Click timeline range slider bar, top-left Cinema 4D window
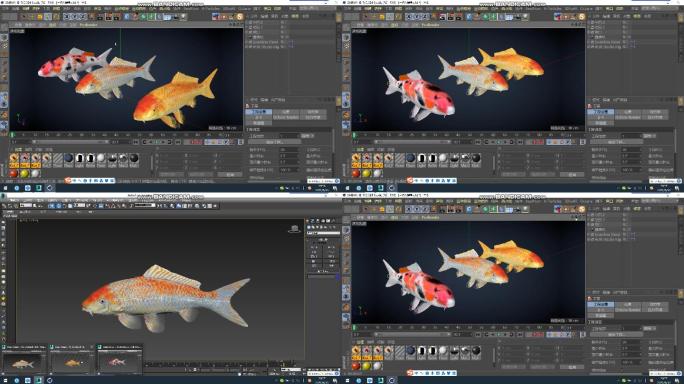Screen dimensions: 684x384 (x=70, y=142)
